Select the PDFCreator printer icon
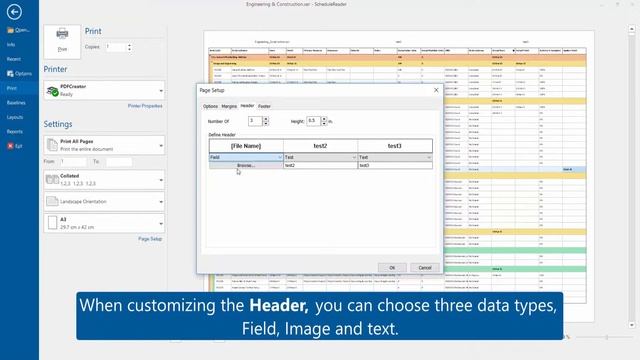640x360 pixels. tap(52, 91)
